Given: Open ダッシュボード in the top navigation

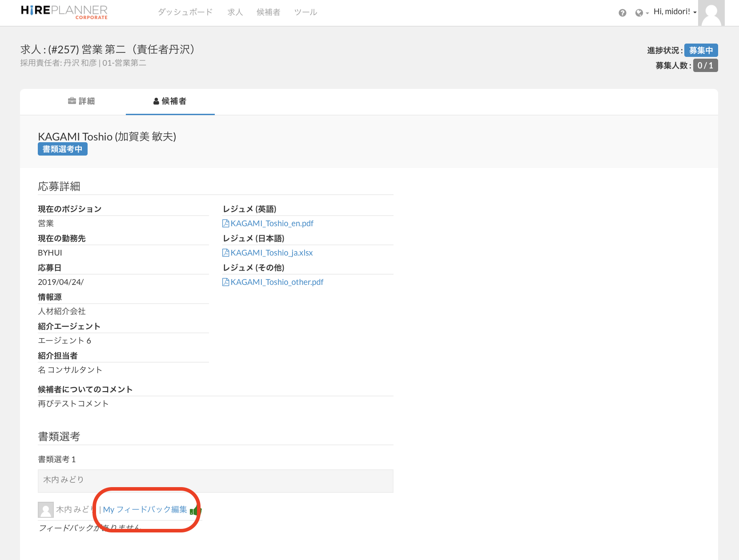Looking at the screenshot, I should (x=185, y=12).
